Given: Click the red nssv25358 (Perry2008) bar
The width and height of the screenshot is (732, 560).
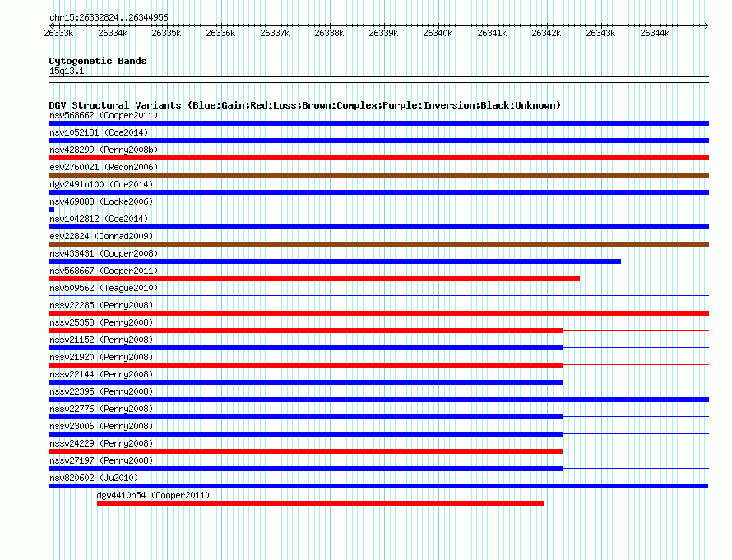Looking at the screenshot, I should (x=306, y=331).
